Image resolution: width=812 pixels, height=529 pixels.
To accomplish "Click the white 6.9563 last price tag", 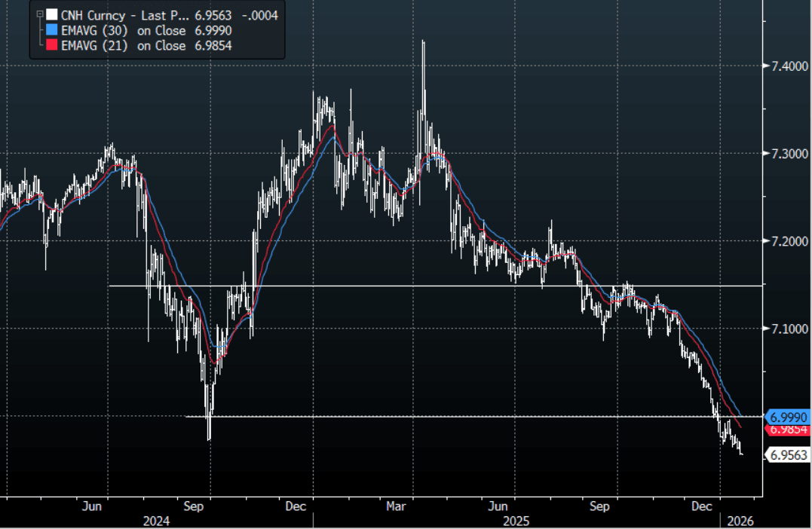I will coord(788,454).
